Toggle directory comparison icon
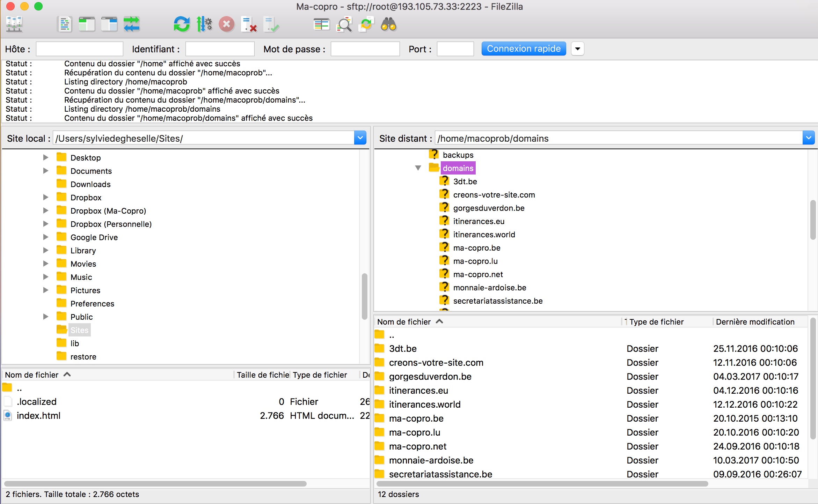818x504 pixels. [x=344, y=24]
